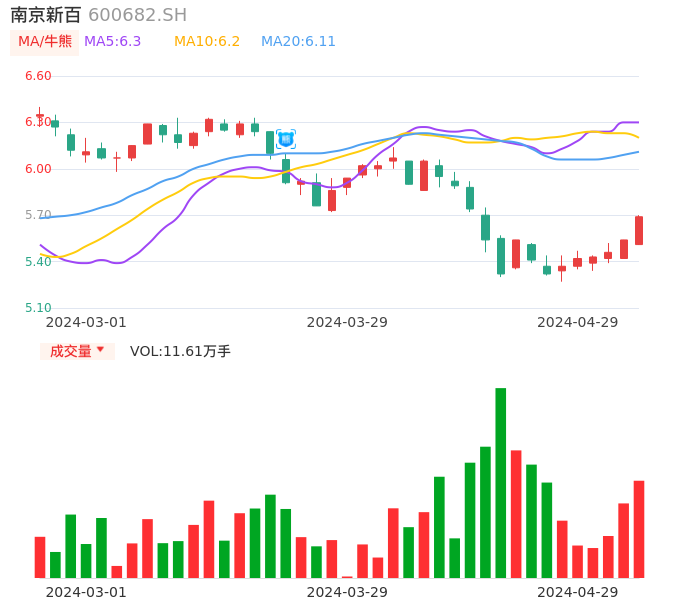Click the stock code 600682.SH
Screen dimensions: 686x606
[137, 15]
